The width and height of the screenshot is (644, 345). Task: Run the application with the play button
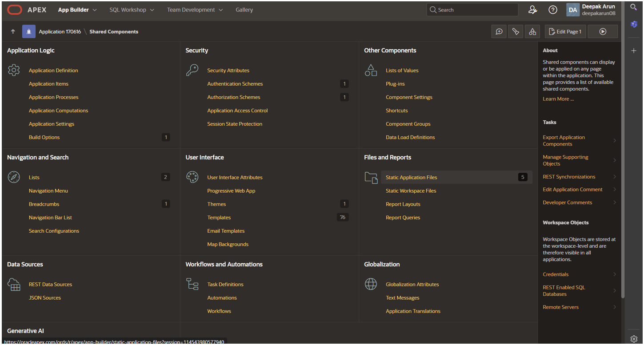(x=603, y=32)
